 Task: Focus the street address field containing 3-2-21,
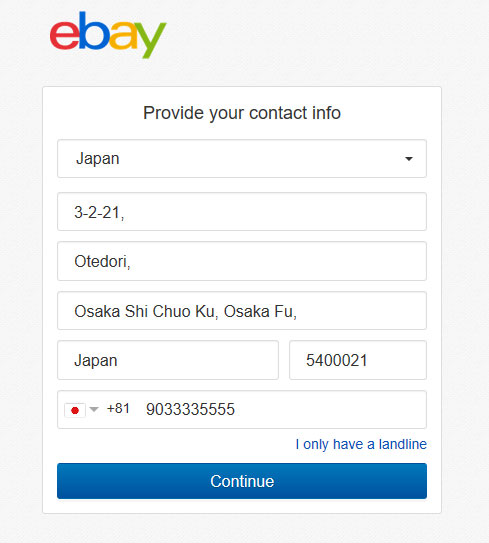pyautogui.click(x=242, y=212)
